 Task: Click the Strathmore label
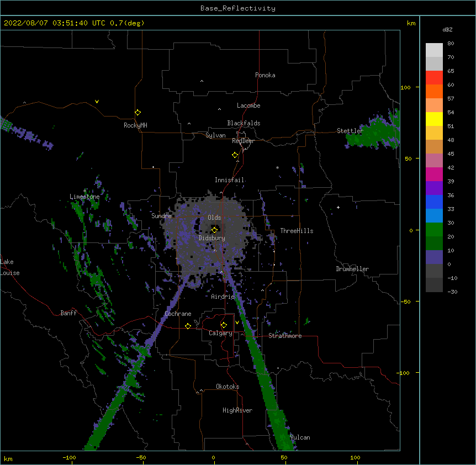point(285,336)
